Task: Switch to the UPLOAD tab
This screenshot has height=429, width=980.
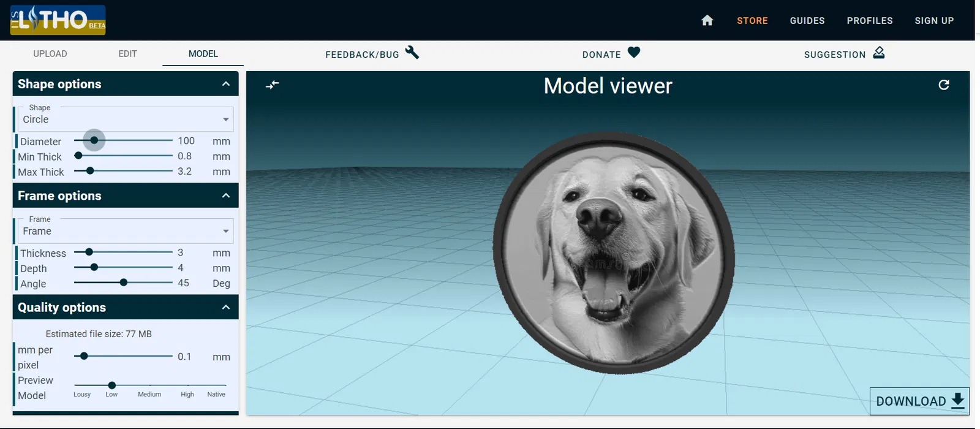Action: coord(50,54)
